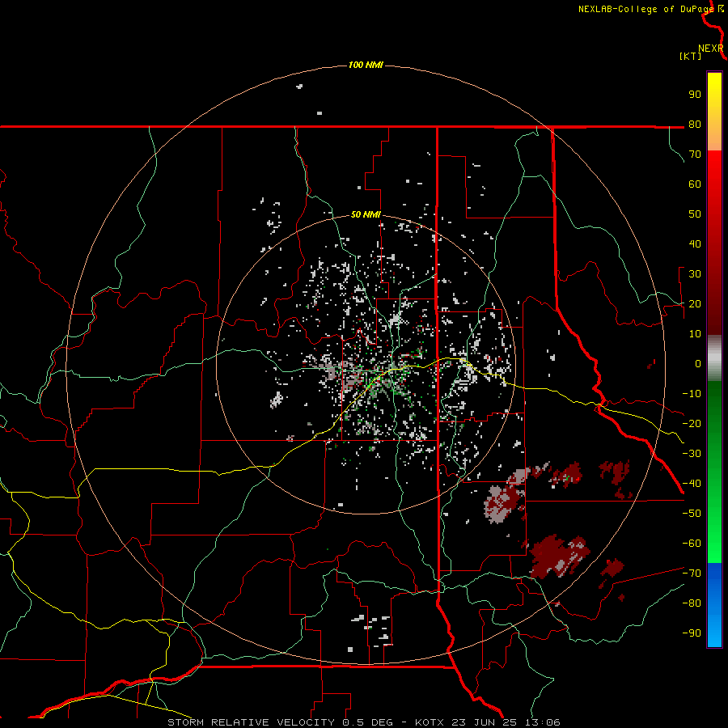Viewport: 728px width, 728px height.
Task: Click the 10 knot scale label
Action: pyautogui.click(x=695, y=334)
